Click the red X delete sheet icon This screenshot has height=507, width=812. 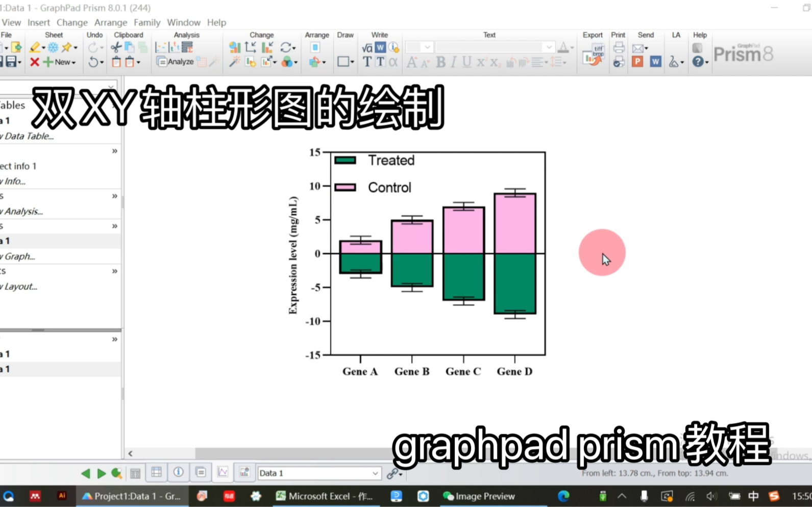click(34, 62)
